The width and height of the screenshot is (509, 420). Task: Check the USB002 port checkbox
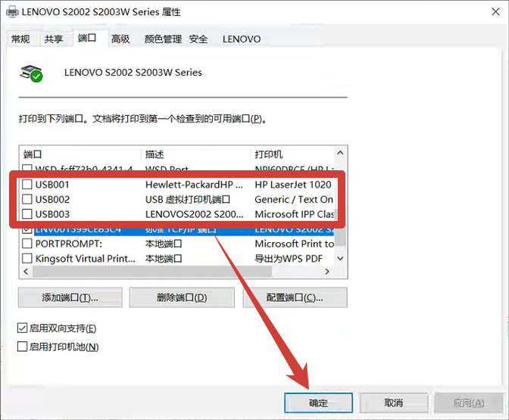tap(27, 199)
